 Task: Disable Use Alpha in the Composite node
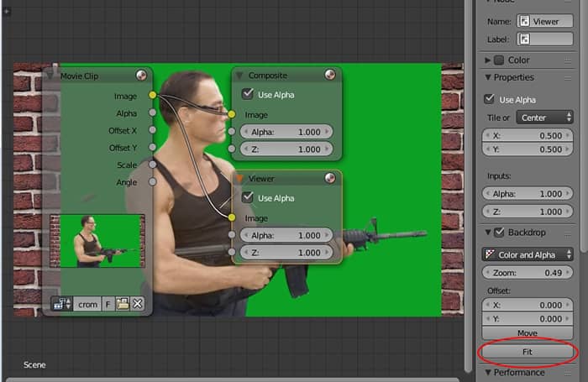248,95
